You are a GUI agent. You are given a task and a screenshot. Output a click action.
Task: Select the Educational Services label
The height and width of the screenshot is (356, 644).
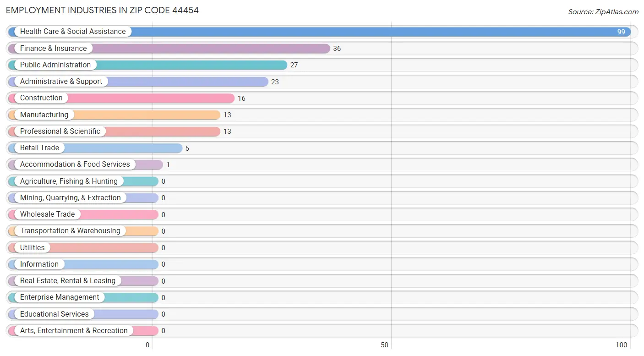55,314
